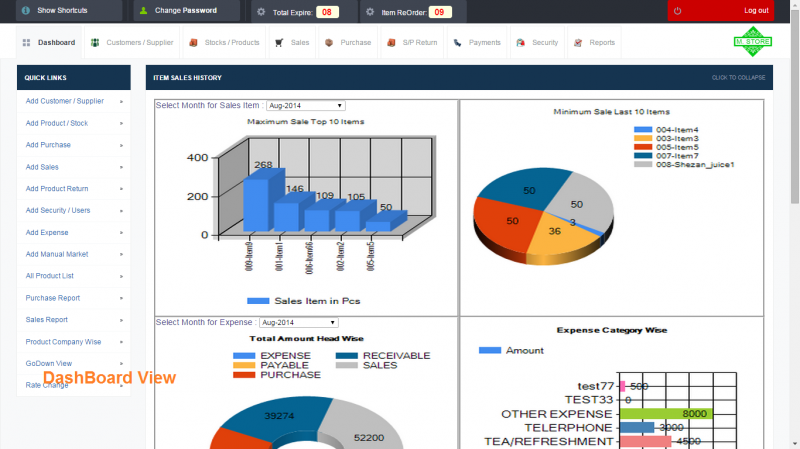This screenshot has height=449, width=800.
Task: Click the Customers / Supplier people icon
Action: click(95, 43)
